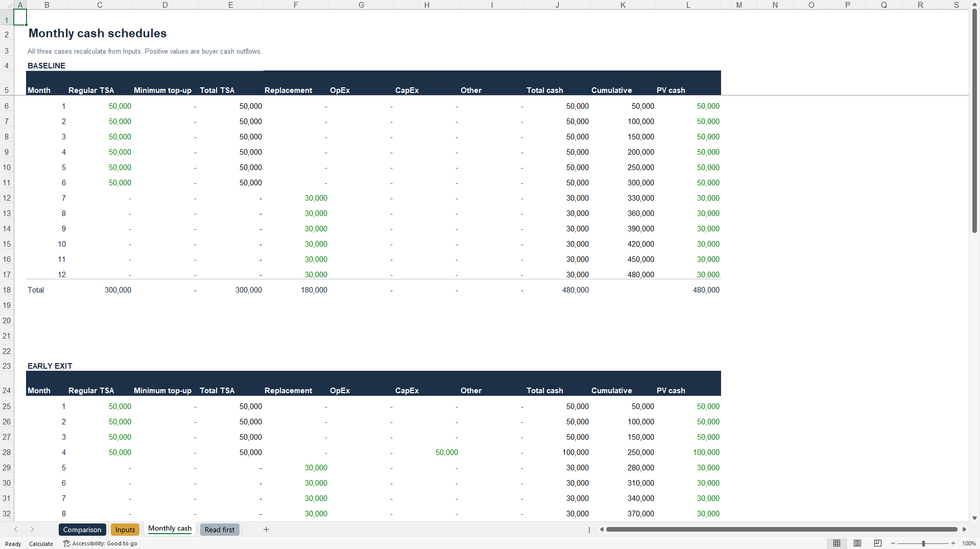Click the Ready status indicator

click(x=13, y=544)
